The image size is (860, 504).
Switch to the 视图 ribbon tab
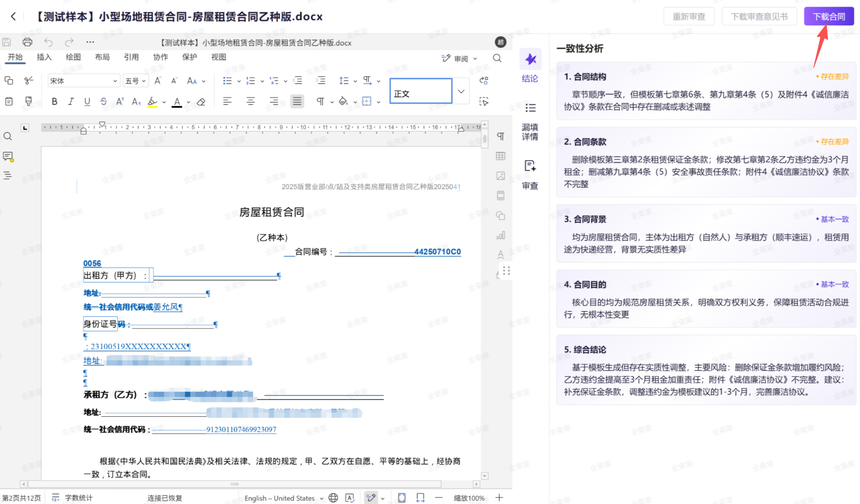(x=218, y=57)
